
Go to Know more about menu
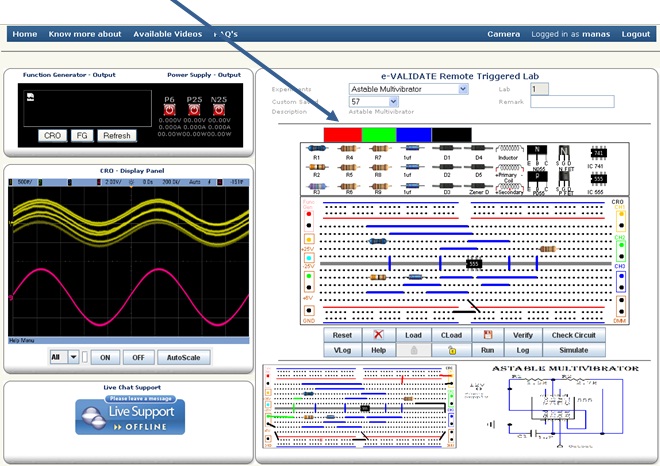click(x=83, y=34)
